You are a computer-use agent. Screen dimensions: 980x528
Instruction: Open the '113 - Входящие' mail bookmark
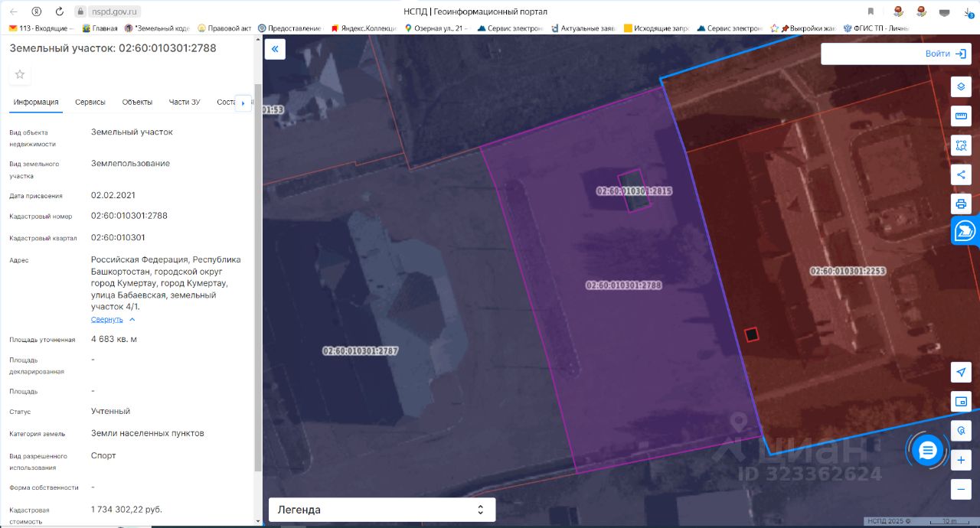coord(41,28)
